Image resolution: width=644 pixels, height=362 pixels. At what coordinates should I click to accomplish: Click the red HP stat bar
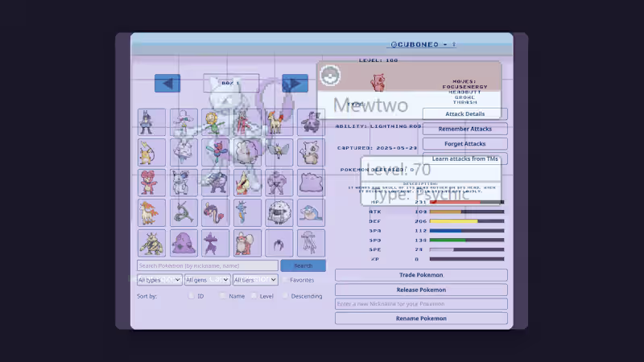tap(467, 202)
